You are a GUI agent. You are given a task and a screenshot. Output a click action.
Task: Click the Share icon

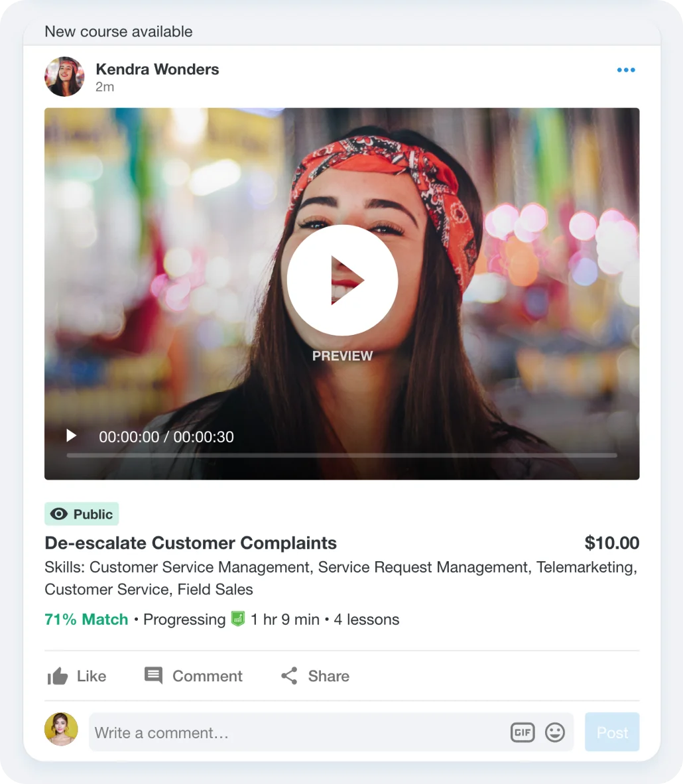click(x=289, y=676)
